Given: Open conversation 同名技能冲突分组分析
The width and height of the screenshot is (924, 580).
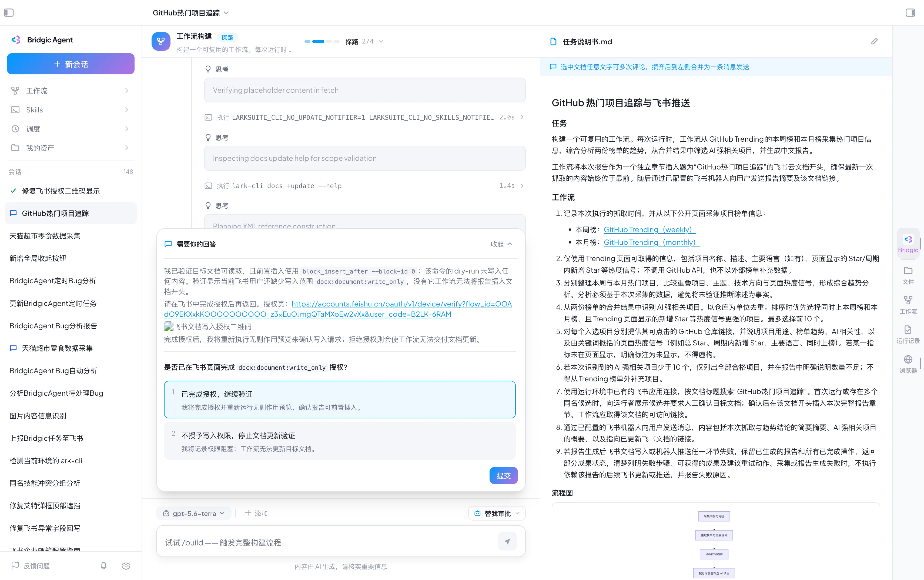Looking at the screenshot, I should click(x=71, y=483).
